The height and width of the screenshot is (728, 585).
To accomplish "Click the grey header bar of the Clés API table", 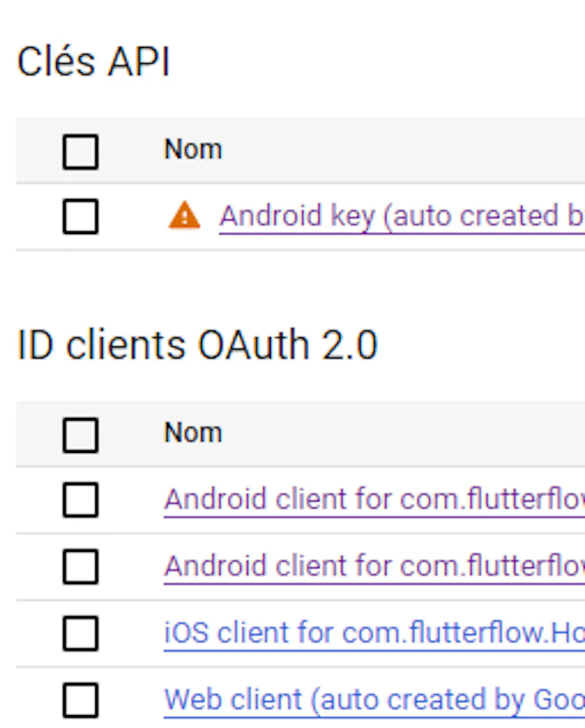I will [409, 150].
